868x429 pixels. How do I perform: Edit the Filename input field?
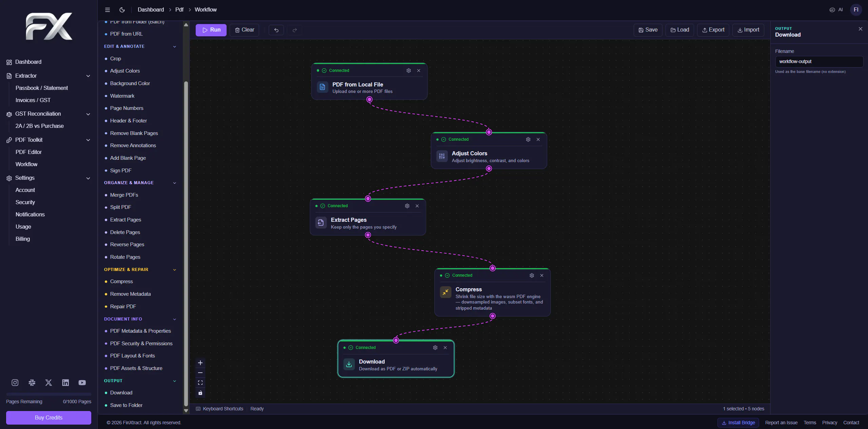coord(819,62)
